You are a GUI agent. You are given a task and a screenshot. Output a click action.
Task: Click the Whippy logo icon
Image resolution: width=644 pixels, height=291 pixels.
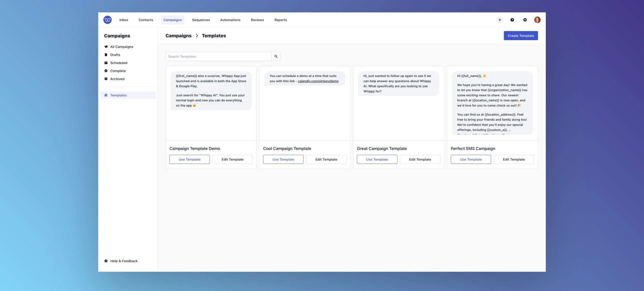[x=107, y=20]
